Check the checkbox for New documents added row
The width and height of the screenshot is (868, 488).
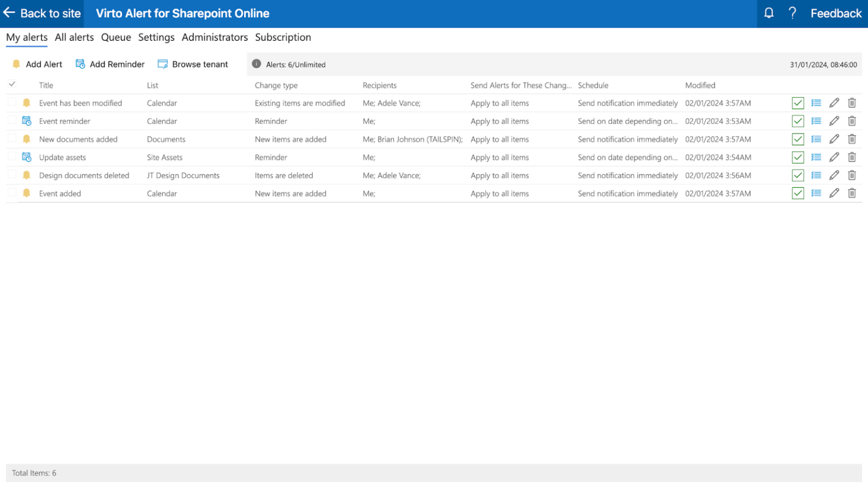[x=12, y=139]
